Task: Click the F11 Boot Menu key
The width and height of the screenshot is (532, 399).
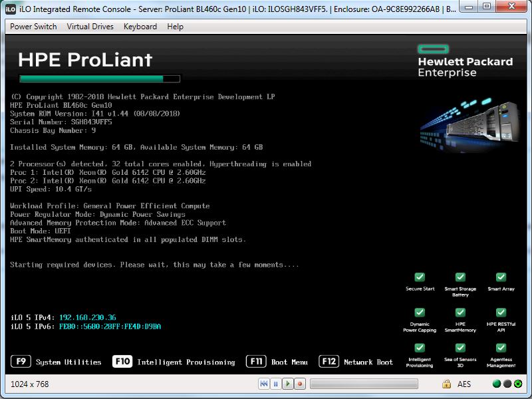Action: click(x=256, y=361)
